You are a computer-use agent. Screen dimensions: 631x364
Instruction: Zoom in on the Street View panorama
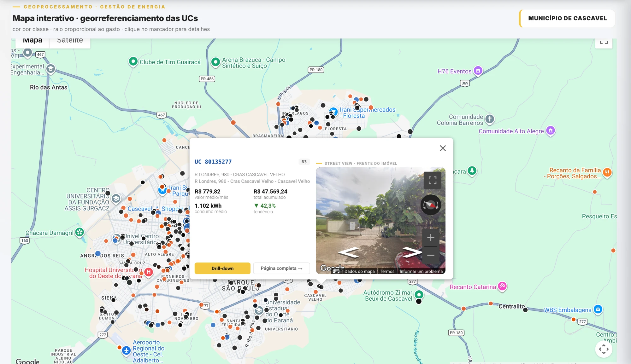(431, 238)
